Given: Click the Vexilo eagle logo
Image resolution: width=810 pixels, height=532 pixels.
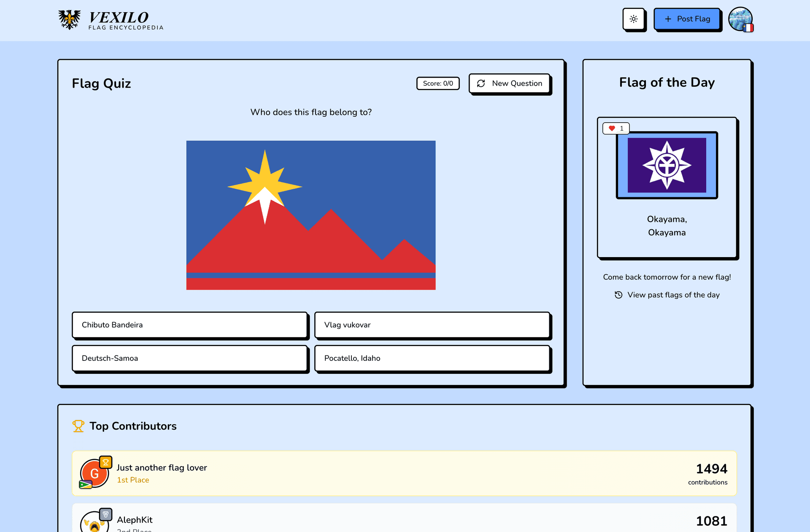Looking at the screenshot, I should pyautogui.click(x=70, y=19).
